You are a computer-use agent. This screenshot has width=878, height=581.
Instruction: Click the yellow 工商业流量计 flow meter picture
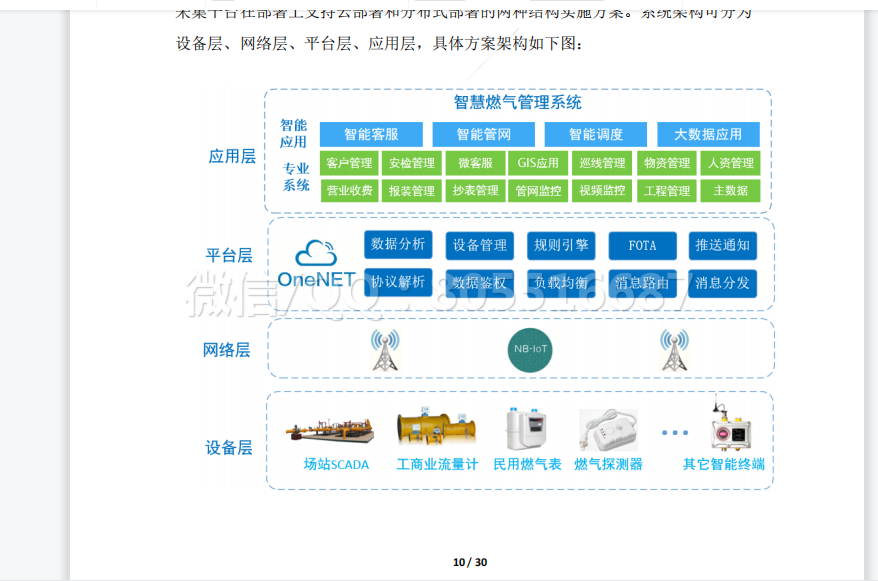[437, 426]
